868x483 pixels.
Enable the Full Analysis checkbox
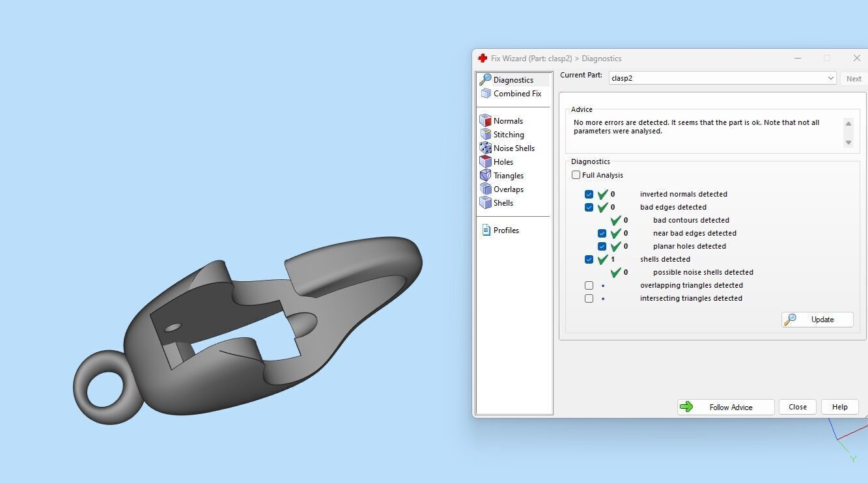coord(576,175)
